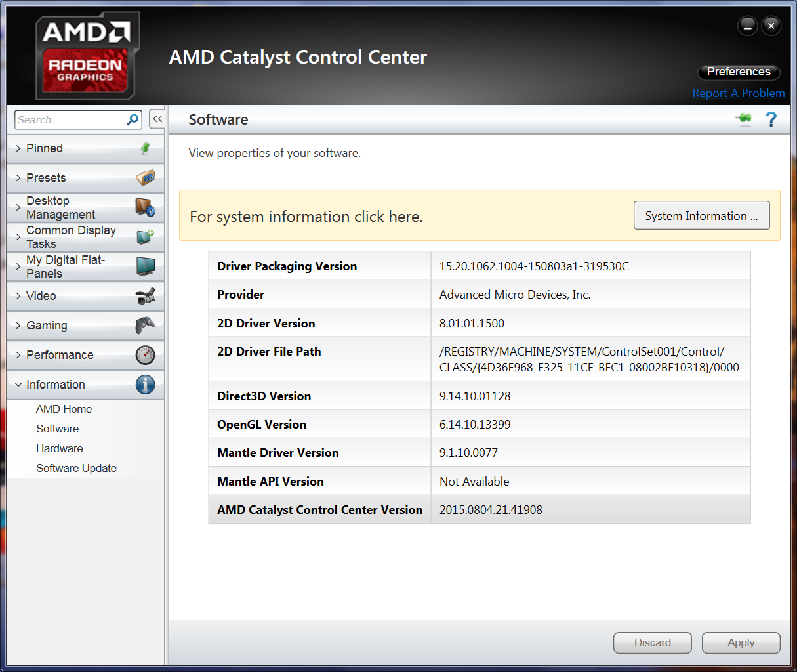Open the Preferences menu

tap(739, 72)
